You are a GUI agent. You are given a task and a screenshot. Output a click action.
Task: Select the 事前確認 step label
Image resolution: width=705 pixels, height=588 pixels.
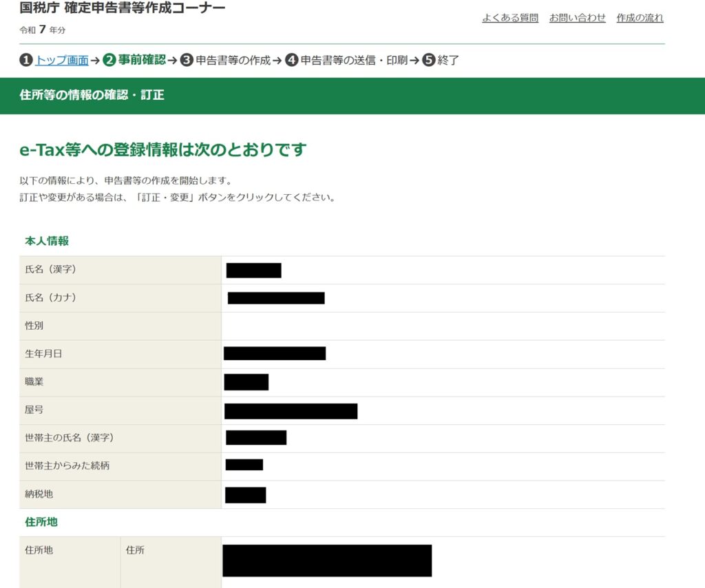142,61
